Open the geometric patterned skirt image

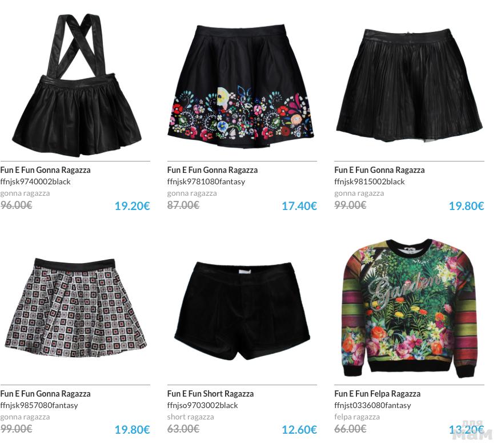[76, 308]
